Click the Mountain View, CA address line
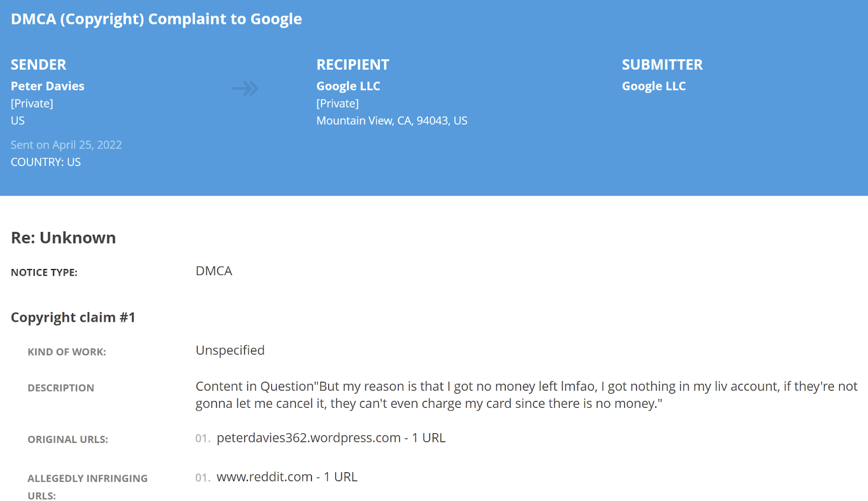This screenshot has width=868, height=501. 392,120
